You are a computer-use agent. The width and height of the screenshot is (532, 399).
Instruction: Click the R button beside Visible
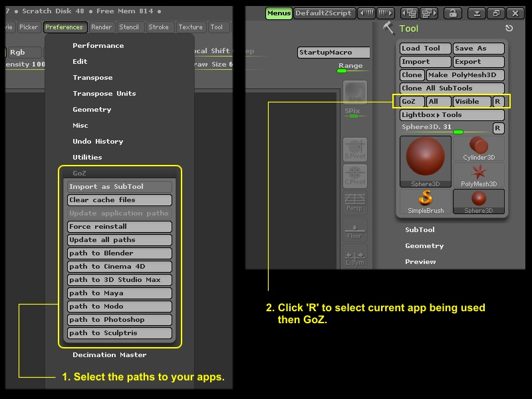tap(497, 102)
